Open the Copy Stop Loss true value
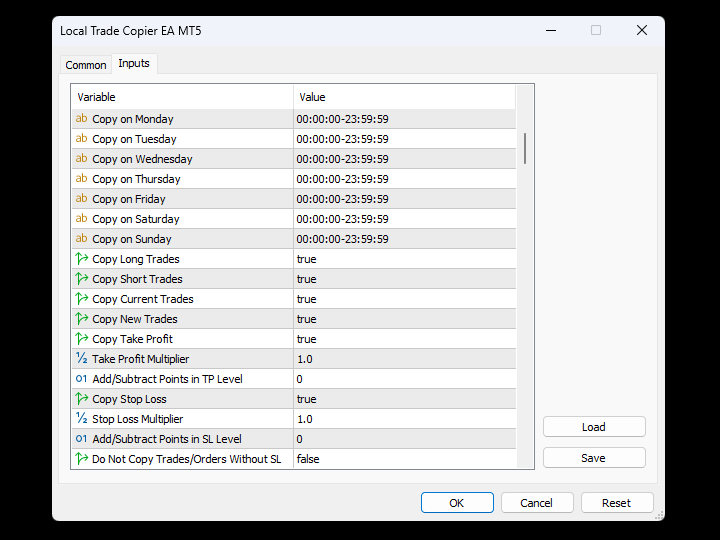Viewport: 720px width, 540px height. click(405, 399)
